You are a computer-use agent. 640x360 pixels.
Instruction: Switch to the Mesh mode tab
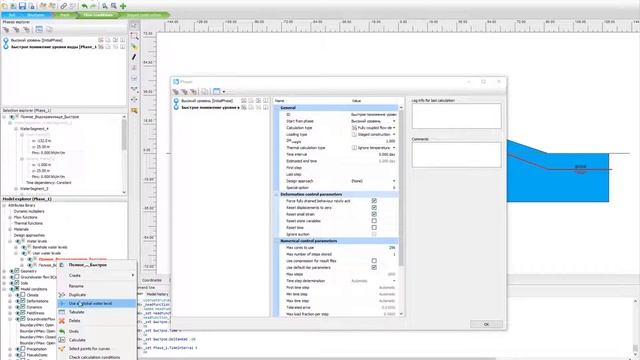65,15
